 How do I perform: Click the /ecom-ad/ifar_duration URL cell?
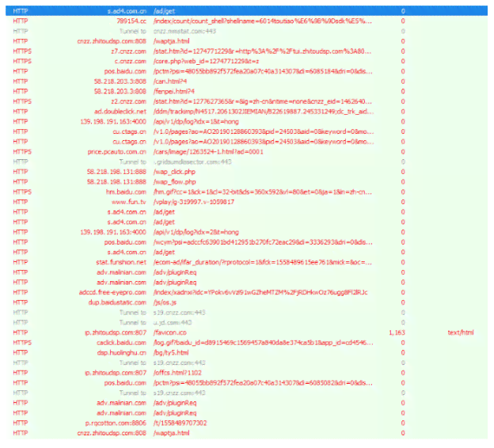tap(263, 263)
